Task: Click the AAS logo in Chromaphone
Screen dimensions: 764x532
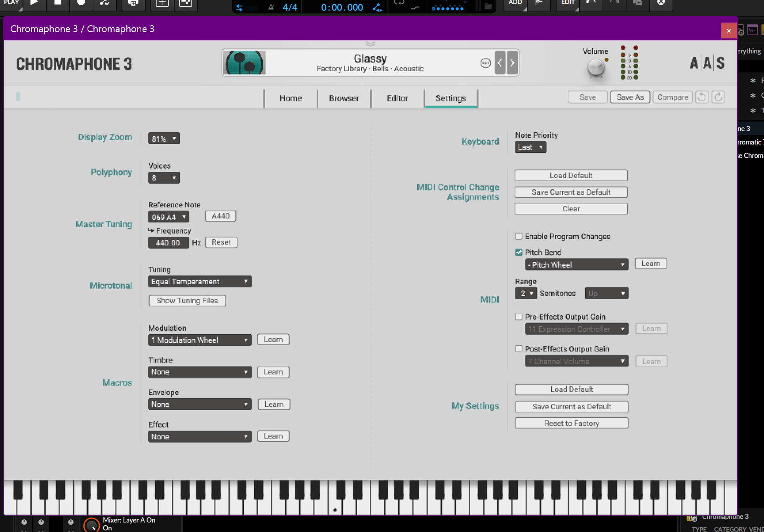Action: (x=707, y=63)
